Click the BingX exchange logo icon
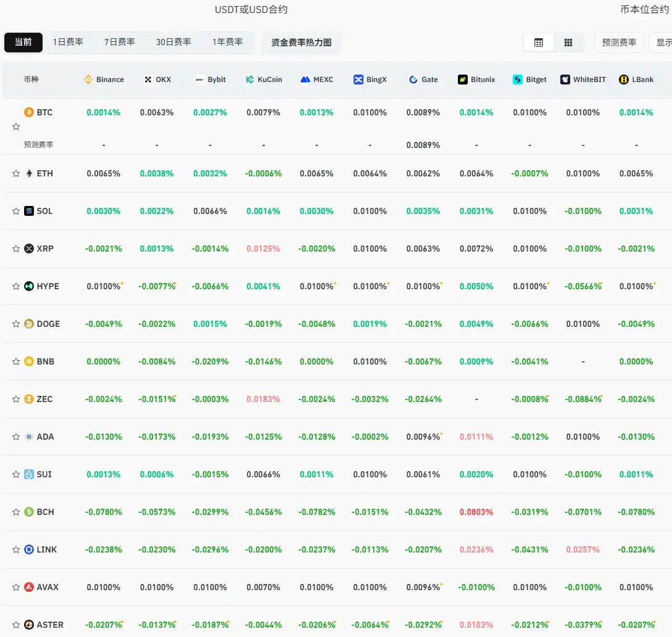Image resolution: width=672 pixels, height=637 pixels. click(359, 80)
